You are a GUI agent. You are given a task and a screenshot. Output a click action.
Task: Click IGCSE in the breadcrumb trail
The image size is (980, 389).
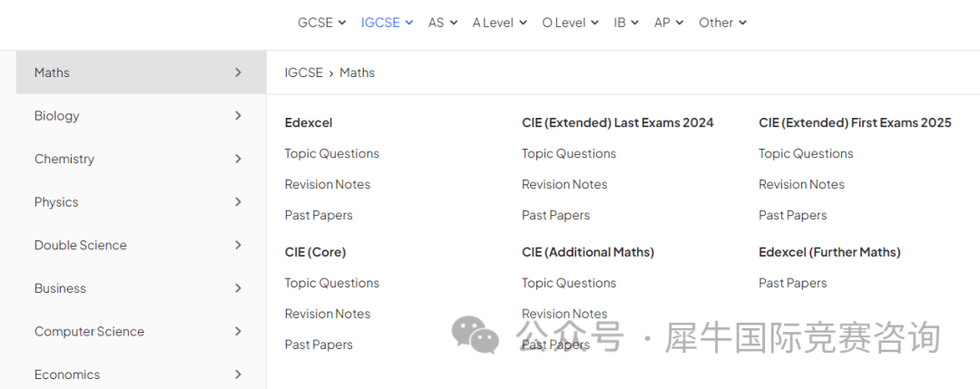pos(304,73)
